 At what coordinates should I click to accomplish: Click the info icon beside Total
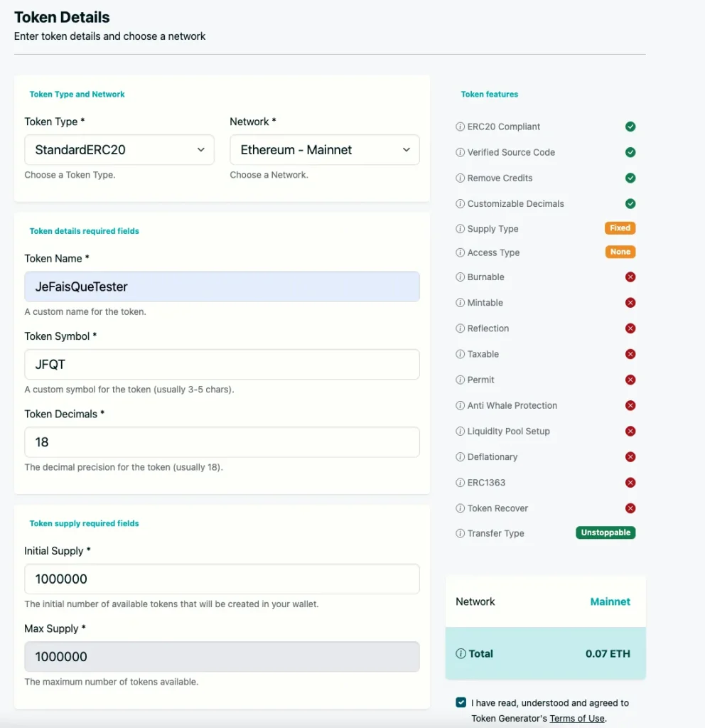(461, 654)
